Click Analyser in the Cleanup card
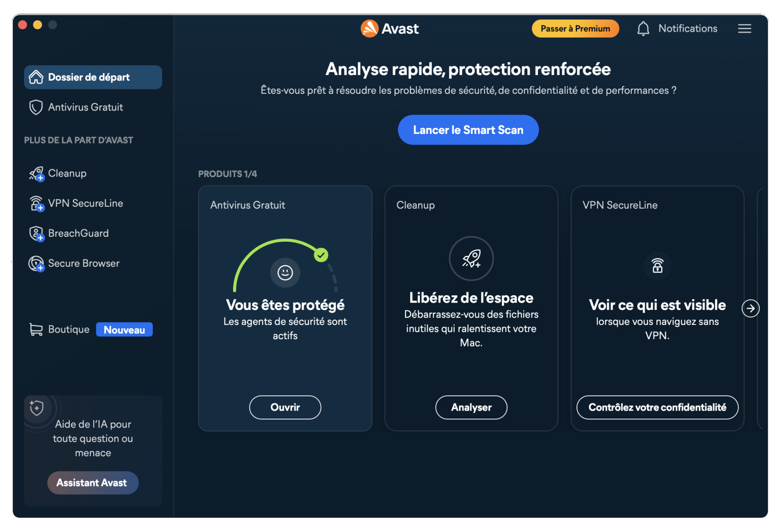The image size is (780, 532). (x=471, y=407)
